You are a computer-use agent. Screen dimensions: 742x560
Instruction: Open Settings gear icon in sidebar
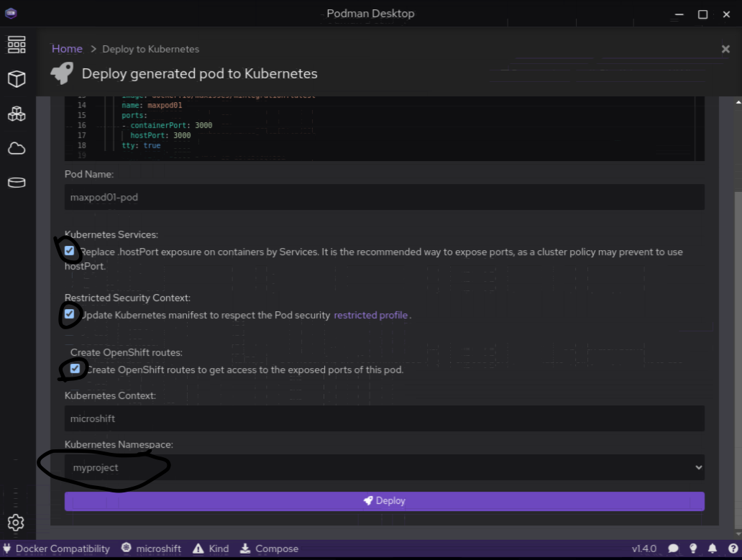point(17,523)
